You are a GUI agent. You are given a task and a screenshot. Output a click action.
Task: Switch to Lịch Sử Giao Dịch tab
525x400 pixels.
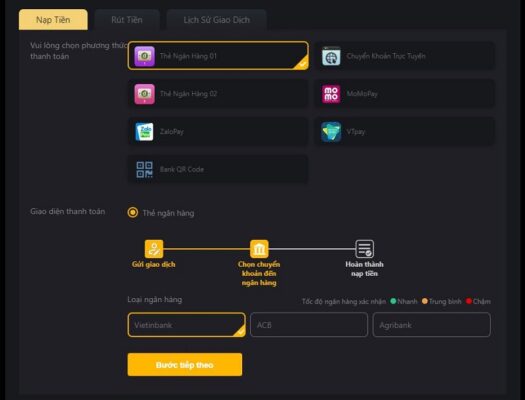pos(217,20)
